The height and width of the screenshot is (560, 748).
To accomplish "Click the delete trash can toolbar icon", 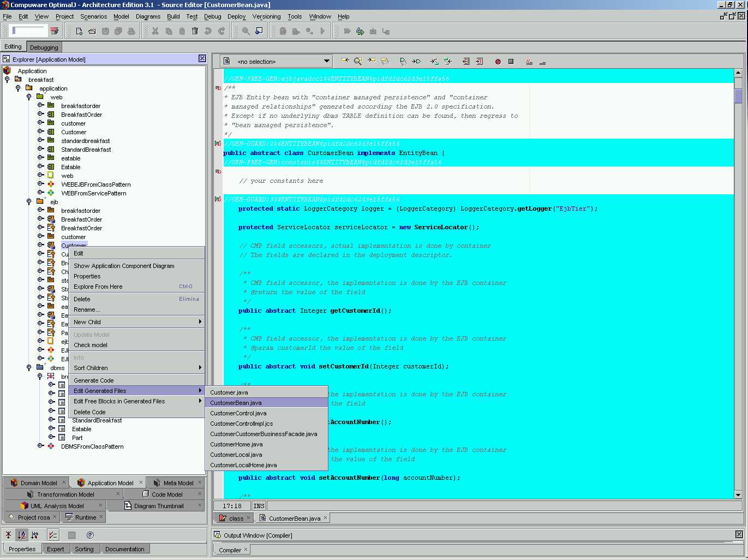I will pos(195,31).
